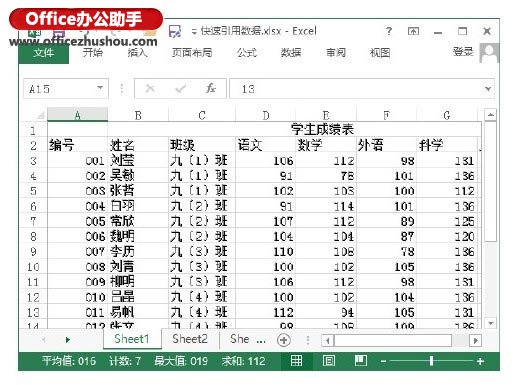Click the 数学 header cell
Screen dimensions: 515x385
click(326, 146)
